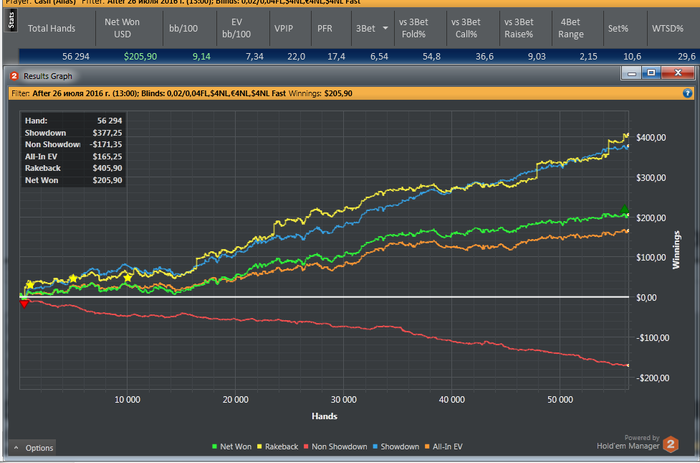Viewport: 700px width, 463px height.
Task: Toggle the Rakeback legend yellow swatch
Action: [x=259, y=446]
